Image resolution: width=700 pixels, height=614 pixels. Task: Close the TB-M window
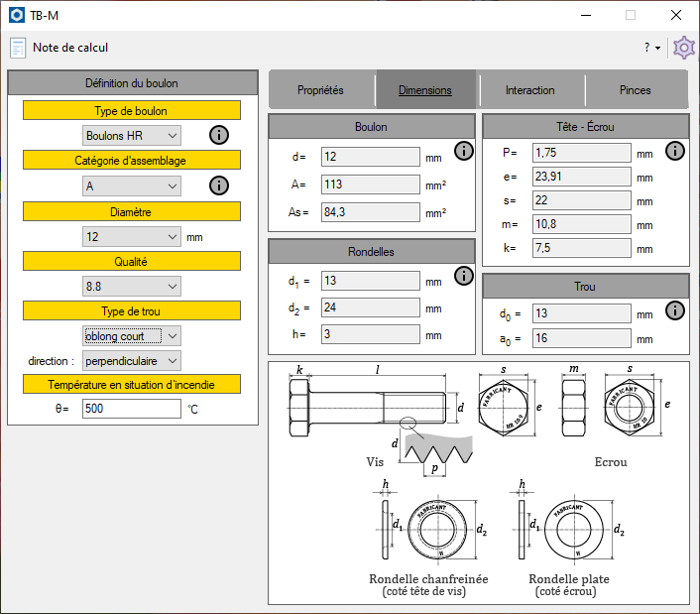(x=676, y=15)
